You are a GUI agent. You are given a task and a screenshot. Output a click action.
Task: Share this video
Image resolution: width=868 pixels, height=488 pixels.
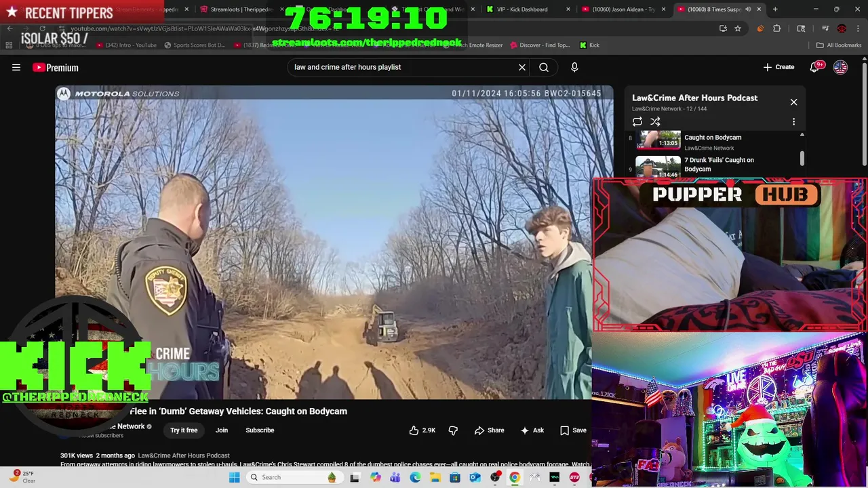pos(489,430)
